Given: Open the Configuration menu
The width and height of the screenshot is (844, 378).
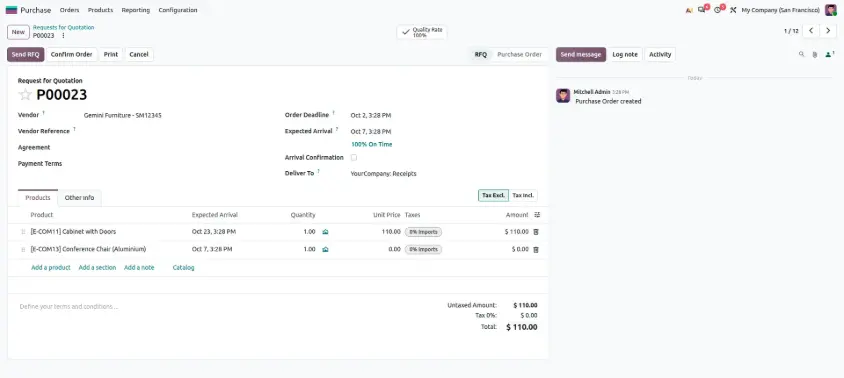Looking at the screenshot, I should (x=178, y=10).
